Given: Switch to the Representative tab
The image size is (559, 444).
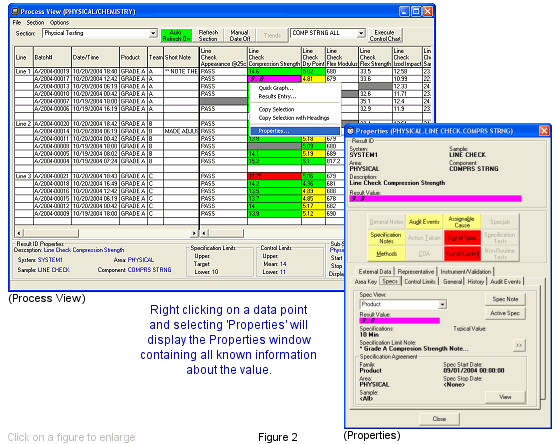Looking at the screenshot, I should (x=416, y=271).
